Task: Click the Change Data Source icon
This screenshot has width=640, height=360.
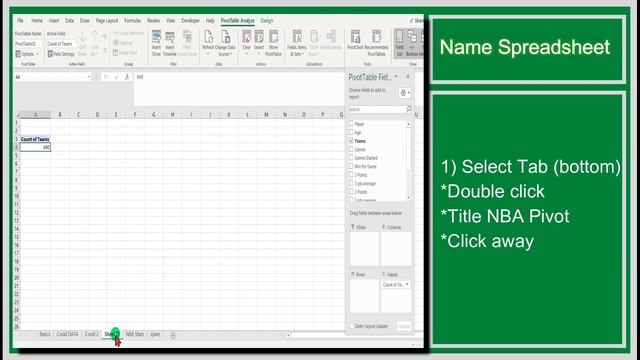Action: pyautogui.click(x=226, y=37)
